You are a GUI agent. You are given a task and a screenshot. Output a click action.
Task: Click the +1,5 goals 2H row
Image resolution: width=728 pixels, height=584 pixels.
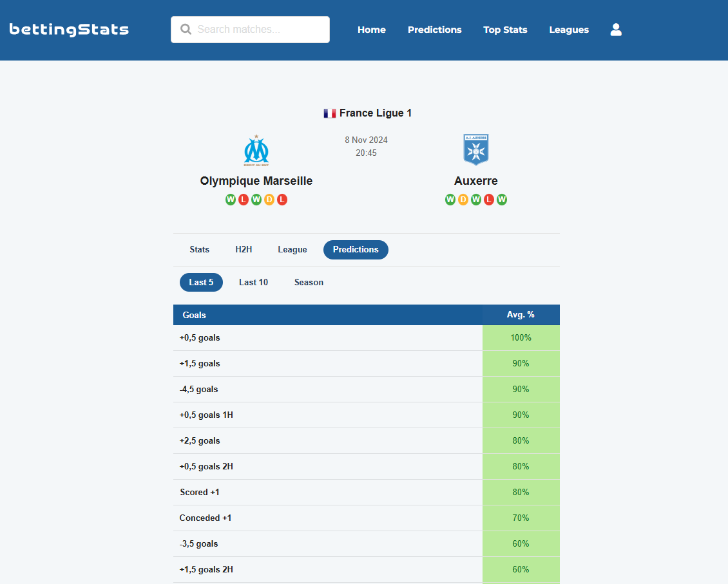tap(367, 570)
